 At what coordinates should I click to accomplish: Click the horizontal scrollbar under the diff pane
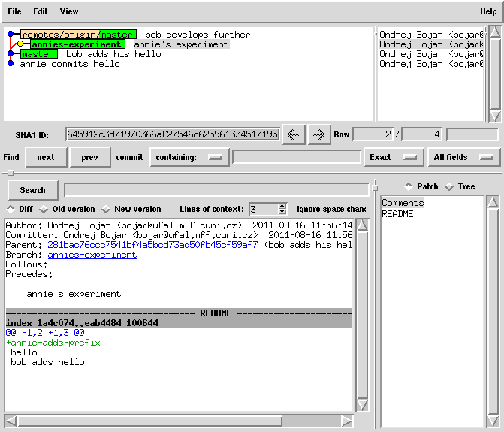(x=149, y=421)
